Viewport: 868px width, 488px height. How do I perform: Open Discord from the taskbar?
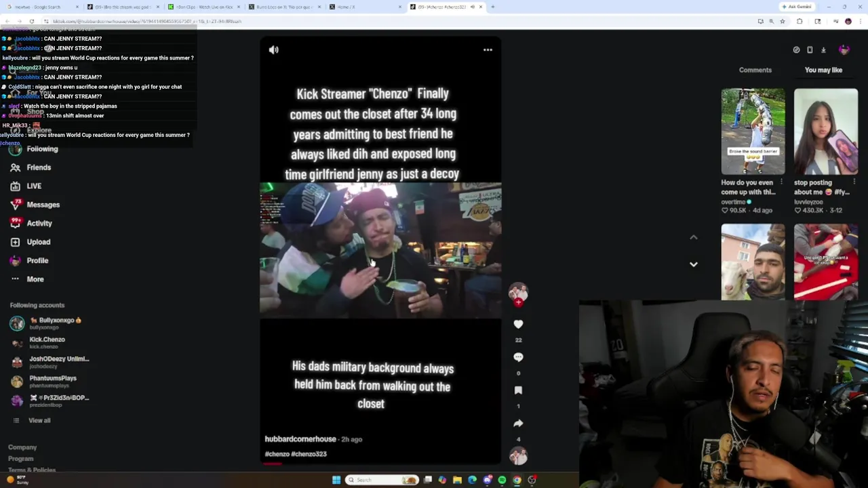click(x=488, y=480)
